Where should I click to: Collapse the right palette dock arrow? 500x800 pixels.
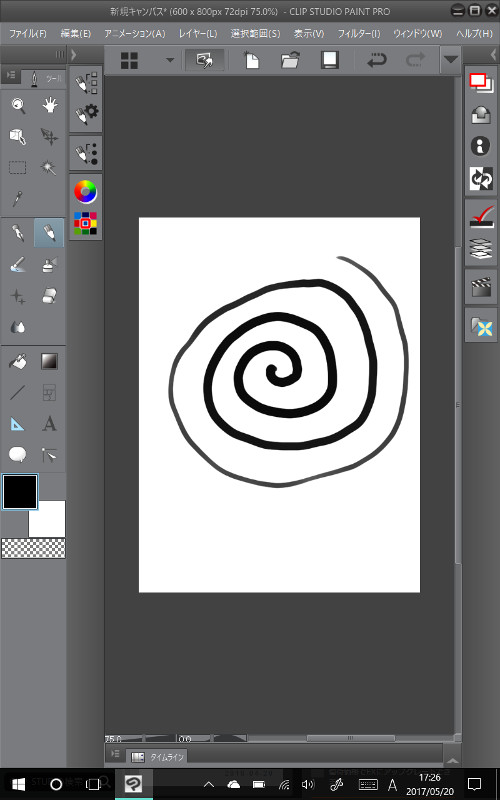493,55
